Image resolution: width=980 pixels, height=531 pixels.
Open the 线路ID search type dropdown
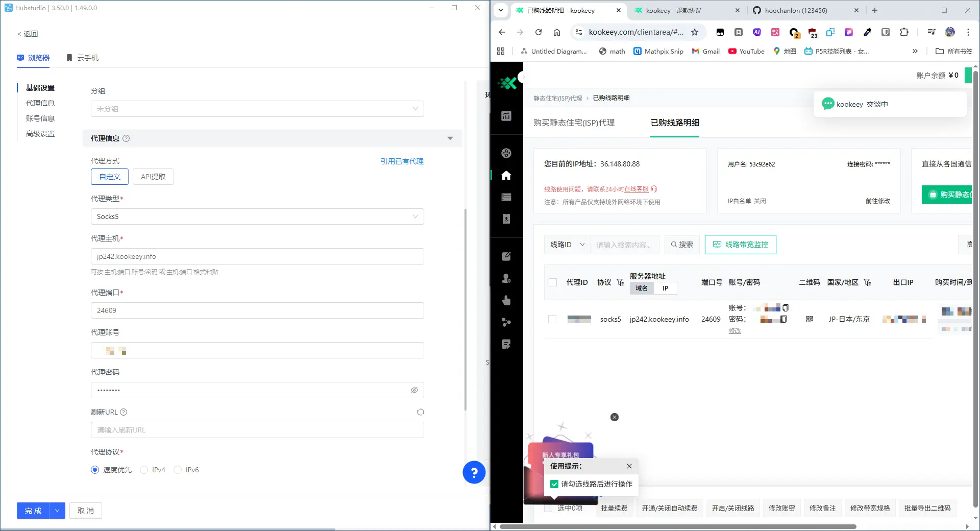click(567, 245)
